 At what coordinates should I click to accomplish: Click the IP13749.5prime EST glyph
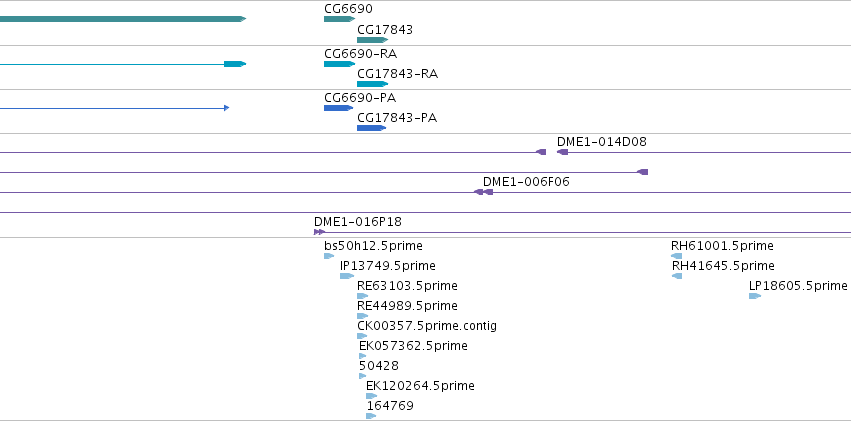[x=347, y=276]
